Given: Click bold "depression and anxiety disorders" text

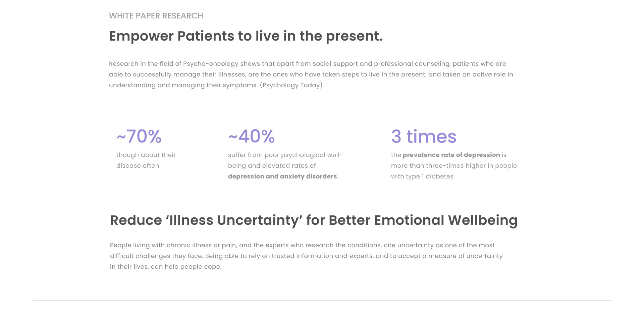Looking at the screenshot, I should click(282, 176).
